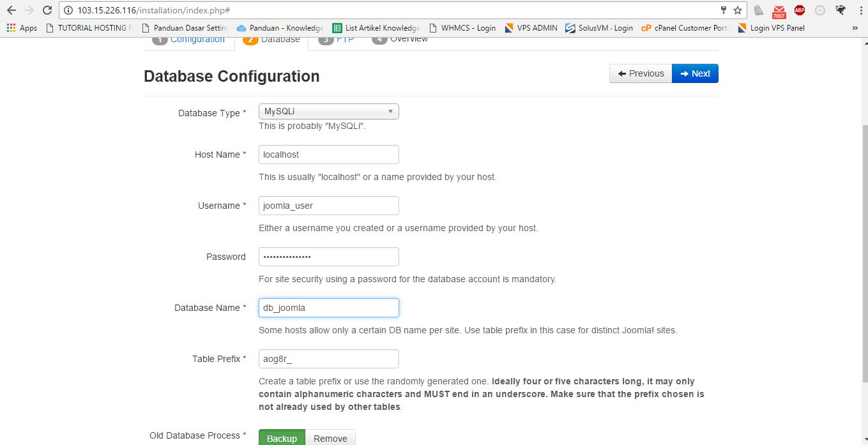Click the gray circle extension icon
Viewport: 868px width, 445px height.
tap(821, 11)
